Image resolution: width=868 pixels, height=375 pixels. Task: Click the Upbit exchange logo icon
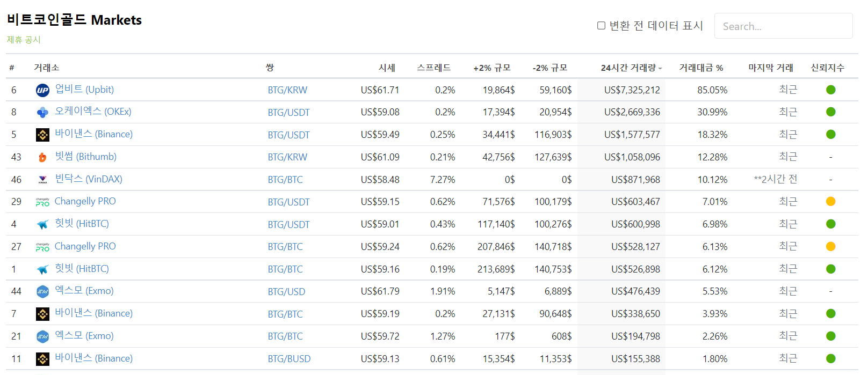[42, 90]
